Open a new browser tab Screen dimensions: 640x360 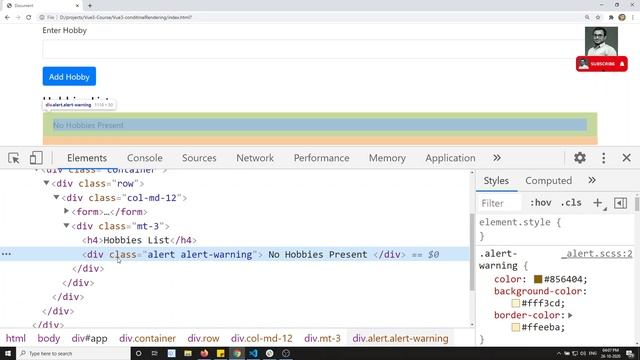pyautogui.click(x=90, y=6)
